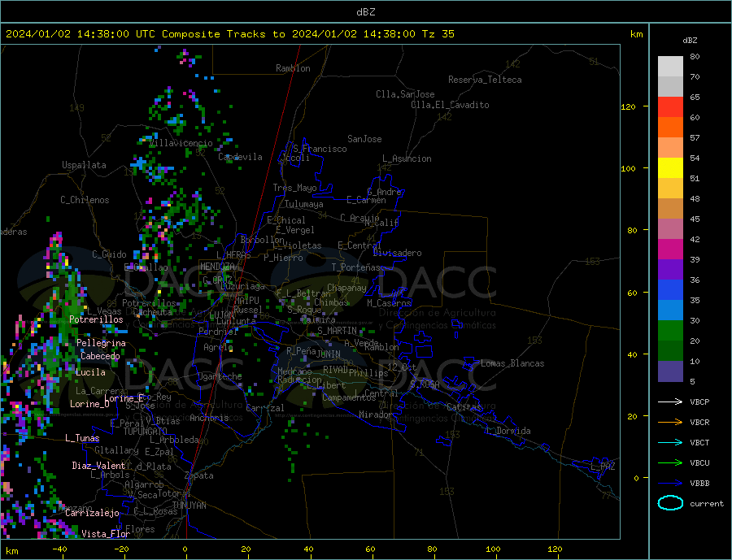Image resolution: width=732 pixels, height=560 pixels.
Task: Click the 60 tick on vertical axis
Action: [x=632, y=293]
